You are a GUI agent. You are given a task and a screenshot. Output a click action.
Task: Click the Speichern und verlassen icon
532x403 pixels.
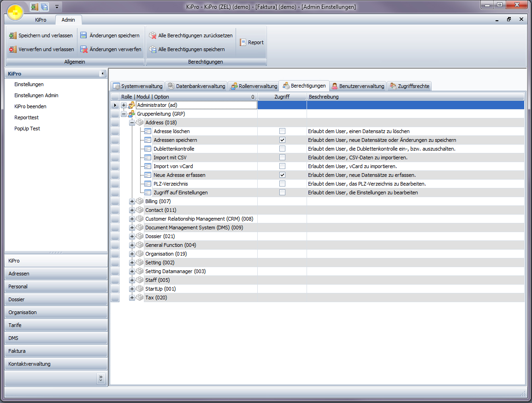click(12, 35)
